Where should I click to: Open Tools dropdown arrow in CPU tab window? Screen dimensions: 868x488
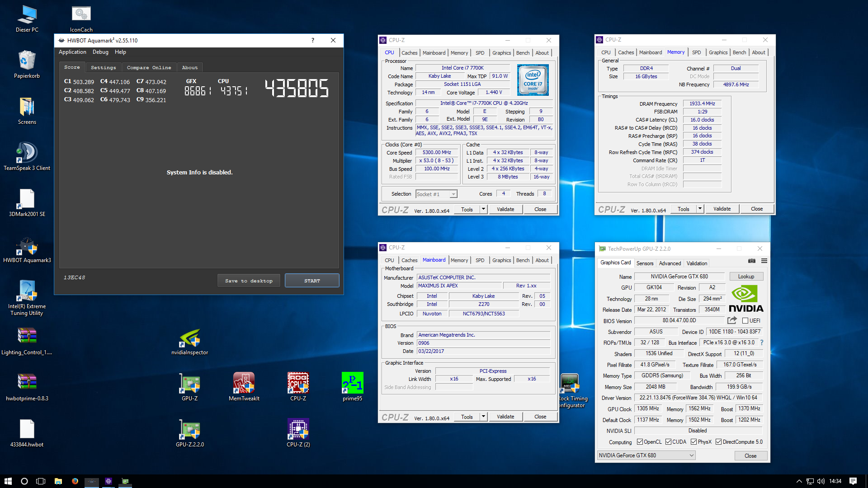click(483, 209)
